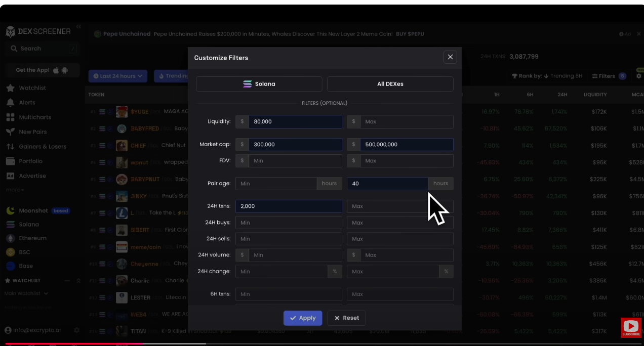
Task: Select BSC in the chain list
Action: (x=24, y=252)
